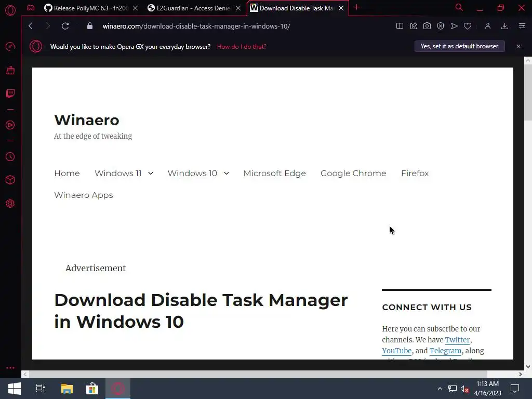The height and width of the screenshot is (399, 532).
Task: Go back to previous page
Action: [x=31, y=26]
